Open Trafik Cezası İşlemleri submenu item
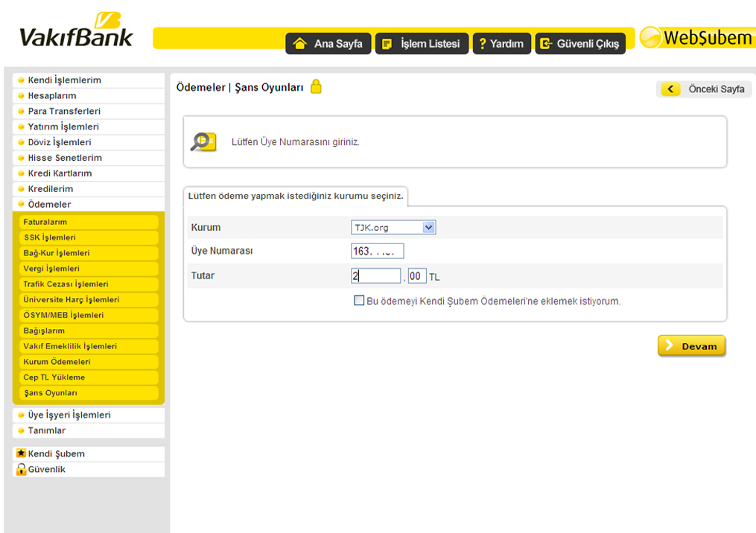Image resolution: width=756 pixels, height=533 pixels. coord(89,284)
